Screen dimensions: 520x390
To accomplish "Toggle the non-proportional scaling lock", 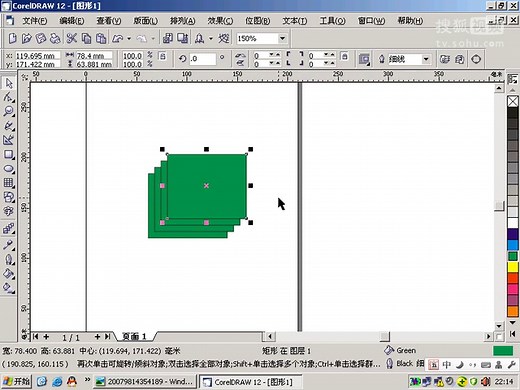I will [x=162, y=56].
